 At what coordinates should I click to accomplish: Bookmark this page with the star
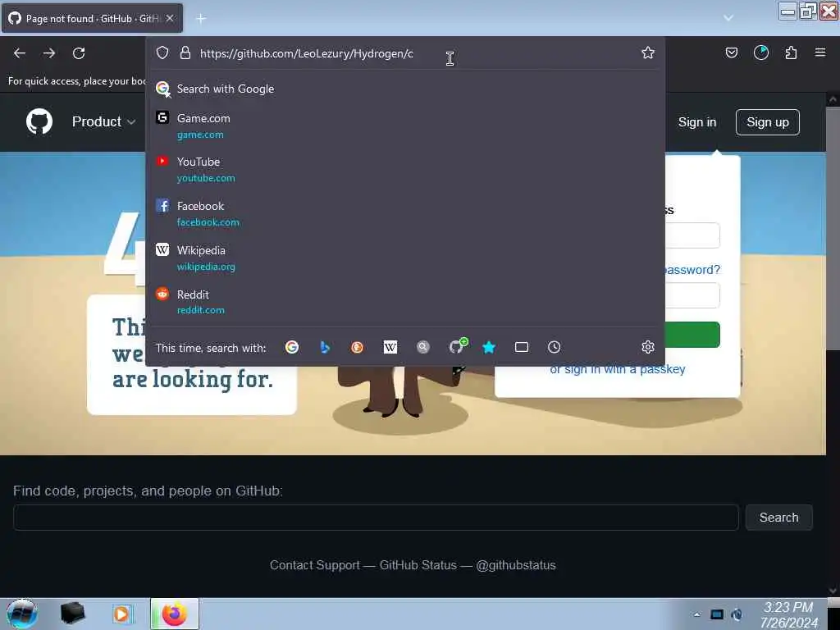(x=648, y=52)
